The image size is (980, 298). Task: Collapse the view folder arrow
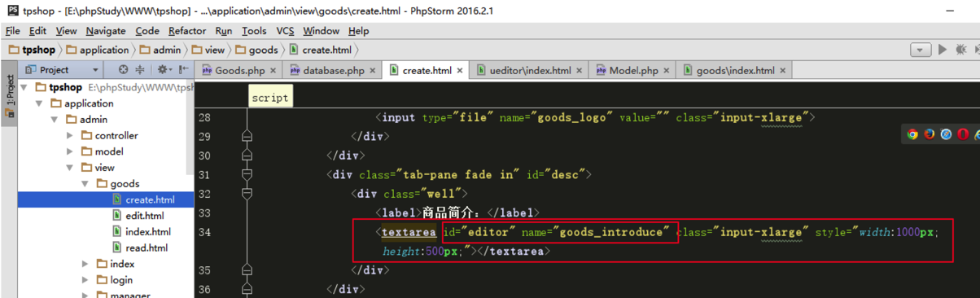pyautogui.click(x=71, y=168)
